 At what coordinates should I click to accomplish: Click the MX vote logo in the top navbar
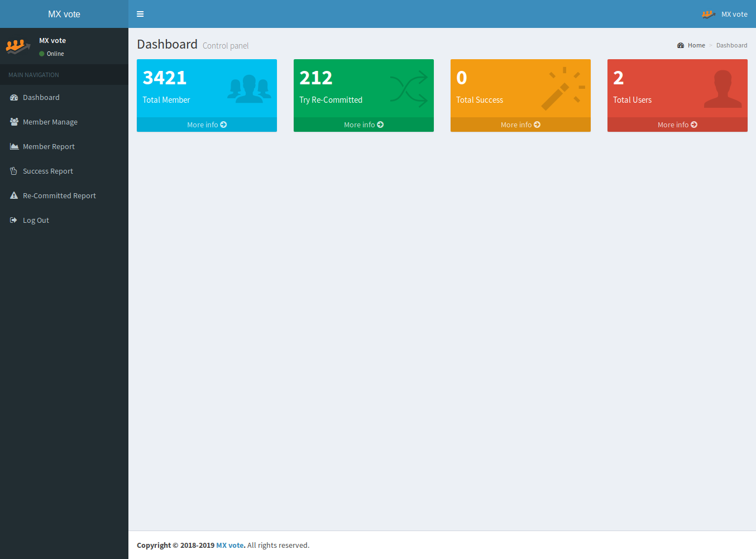point(709,14)
